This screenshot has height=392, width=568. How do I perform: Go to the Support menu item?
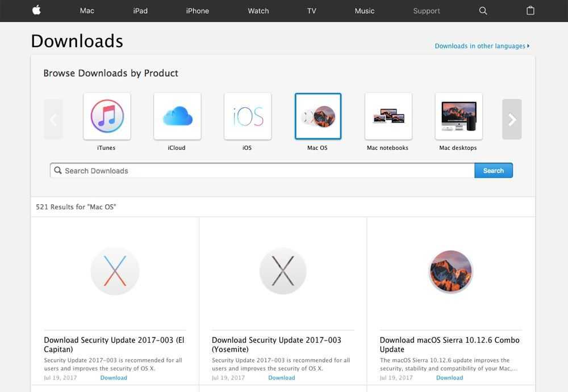pyautogui.click(x=427, y=11)
